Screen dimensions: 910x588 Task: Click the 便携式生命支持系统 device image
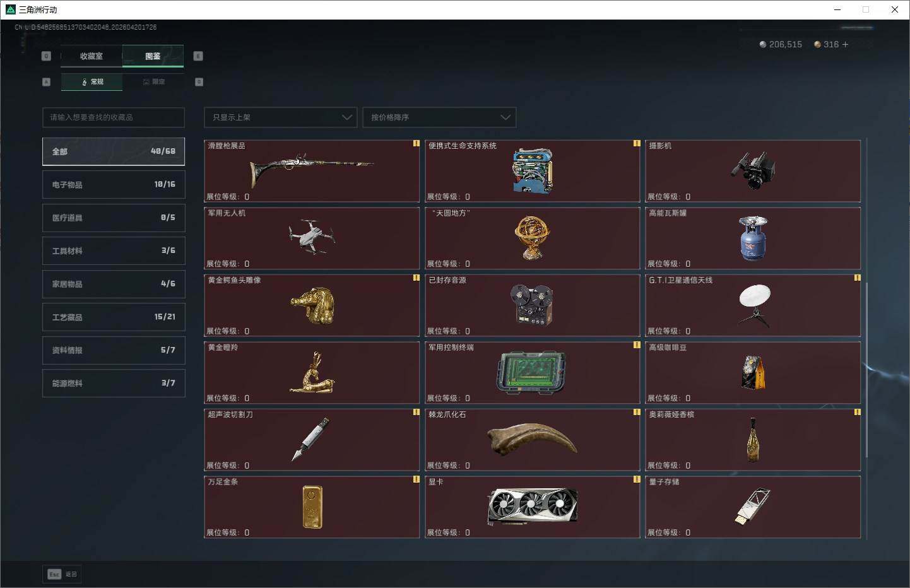point(533,171)
